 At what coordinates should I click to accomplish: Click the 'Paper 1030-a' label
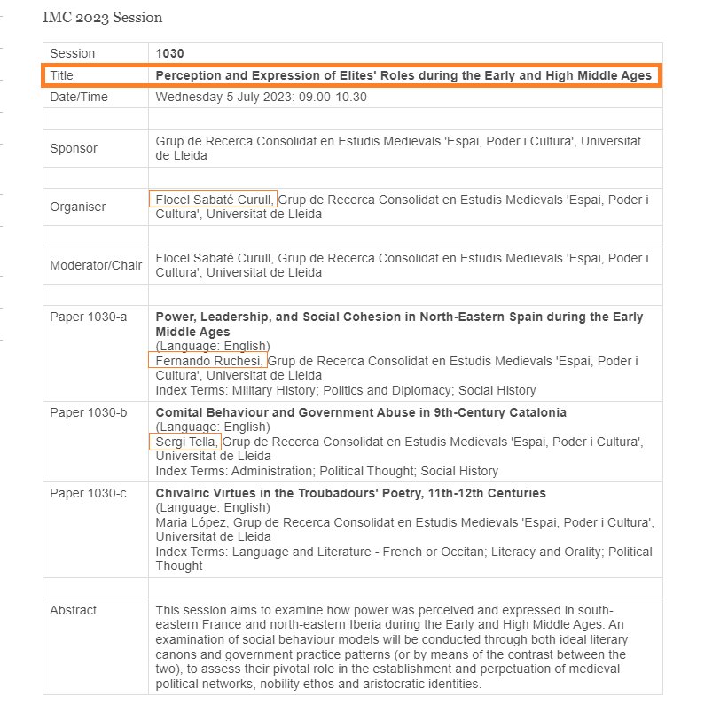tap(88, 317)
